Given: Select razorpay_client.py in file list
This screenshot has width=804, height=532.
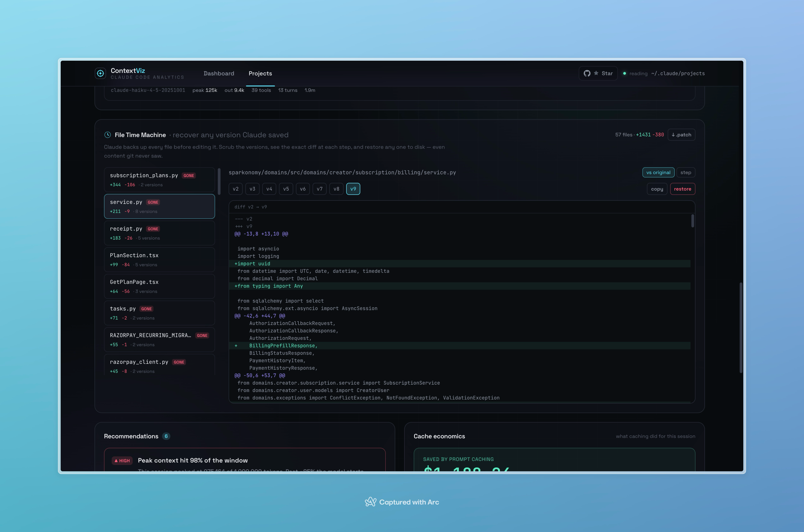Looking at the screenshot, I should tap(159, 365).
